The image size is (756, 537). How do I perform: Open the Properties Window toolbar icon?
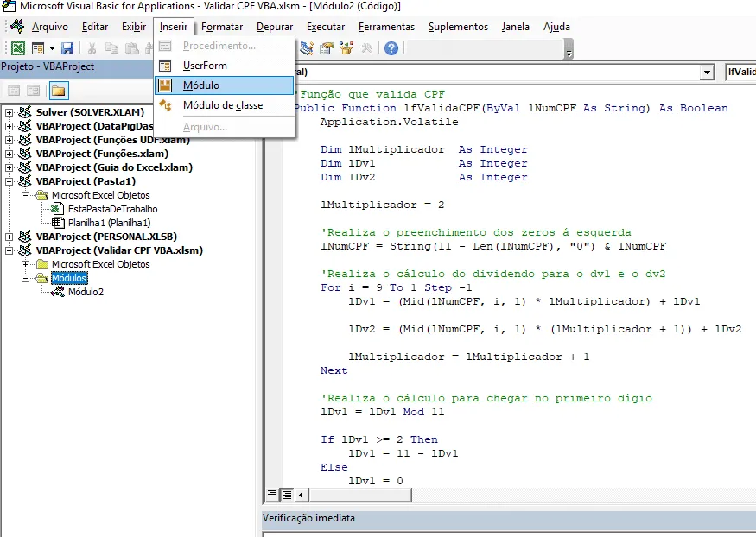pyautogui.click(x=327, y=48)
